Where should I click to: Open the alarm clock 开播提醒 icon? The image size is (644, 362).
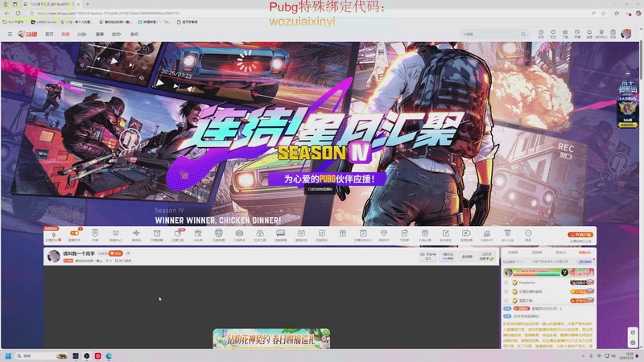(x=157, y=235)
